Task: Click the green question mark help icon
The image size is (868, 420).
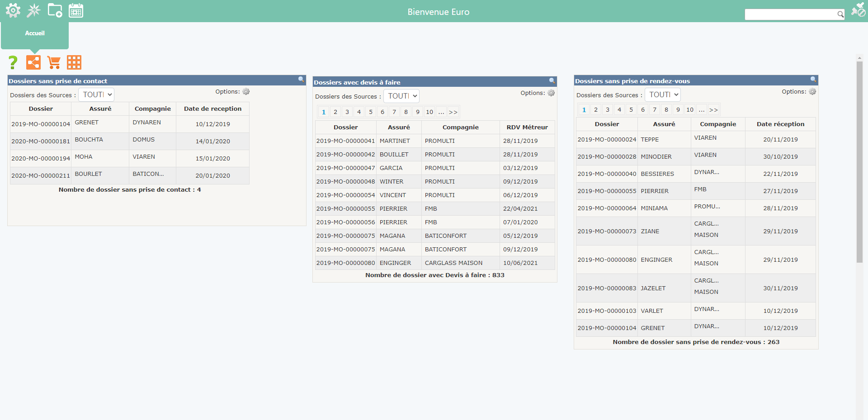Action: click(x=13, y=62)
